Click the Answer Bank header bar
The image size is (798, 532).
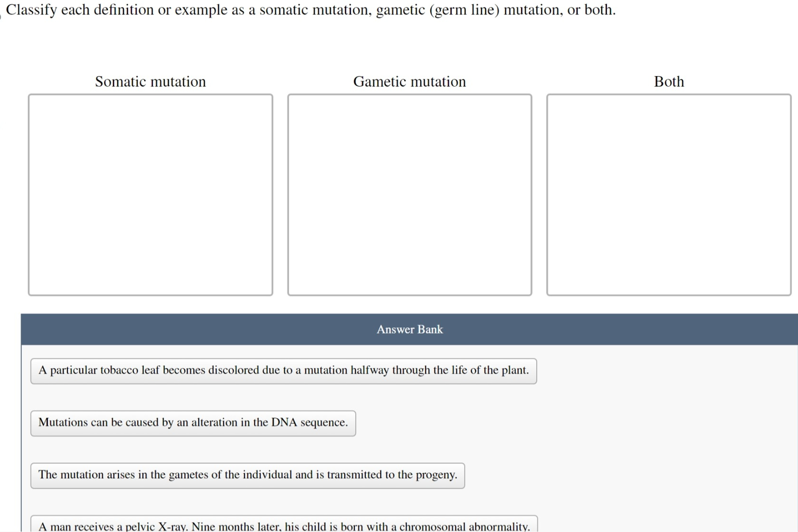click(409, 329)
